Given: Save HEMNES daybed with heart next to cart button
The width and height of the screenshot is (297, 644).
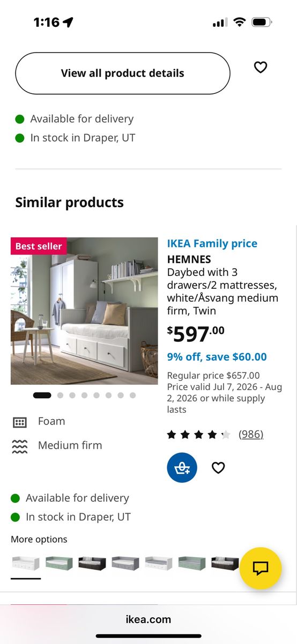Looking at the screenshot, I should pos(218,468).
